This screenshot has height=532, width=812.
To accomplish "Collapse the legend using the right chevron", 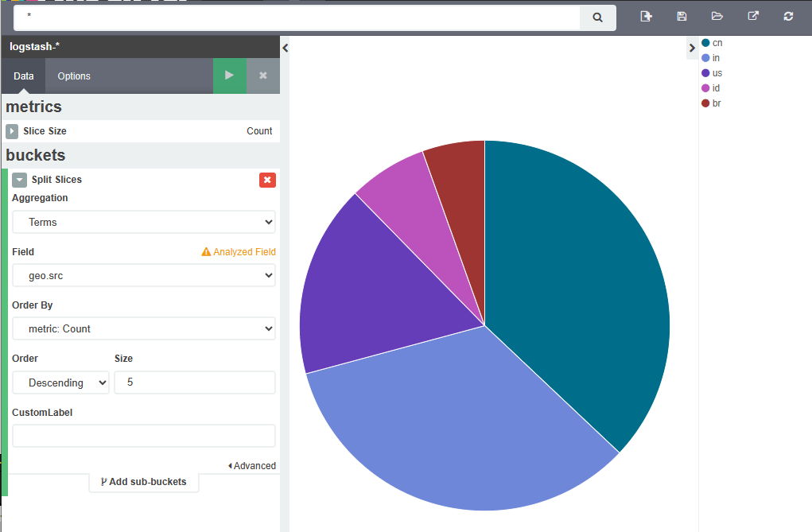I will point(692,49).
